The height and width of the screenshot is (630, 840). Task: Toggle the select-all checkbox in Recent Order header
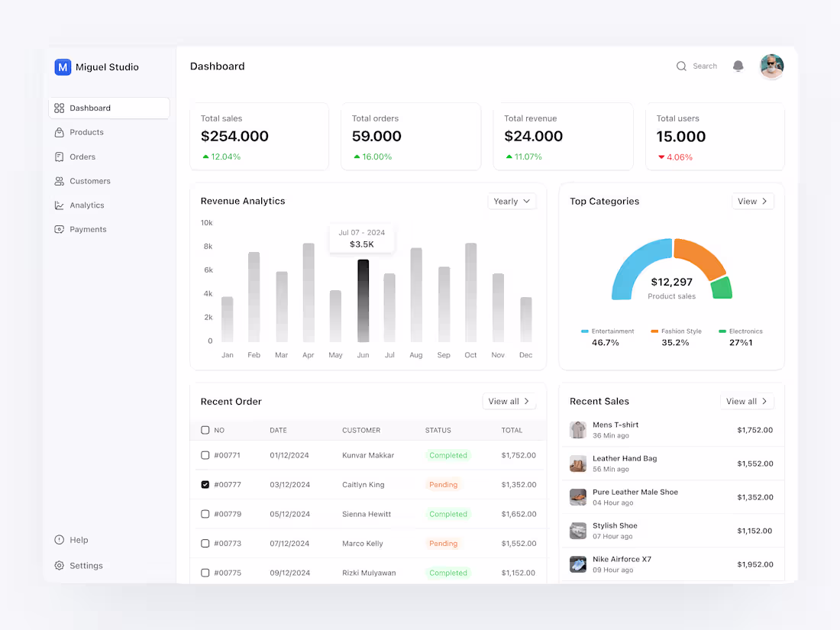tap(205, 430)
